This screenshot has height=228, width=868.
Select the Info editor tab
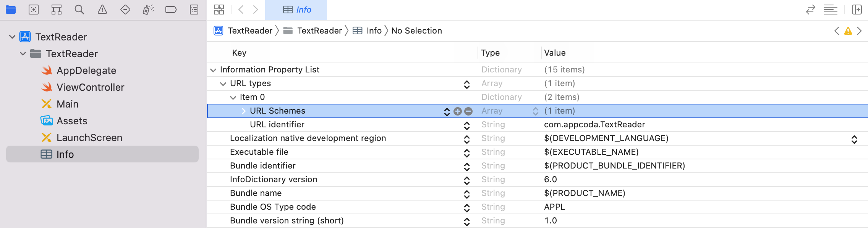tap(296, 10)
